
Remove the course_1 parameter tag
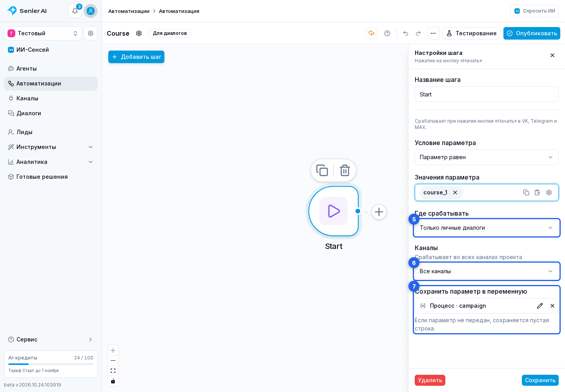455,192
